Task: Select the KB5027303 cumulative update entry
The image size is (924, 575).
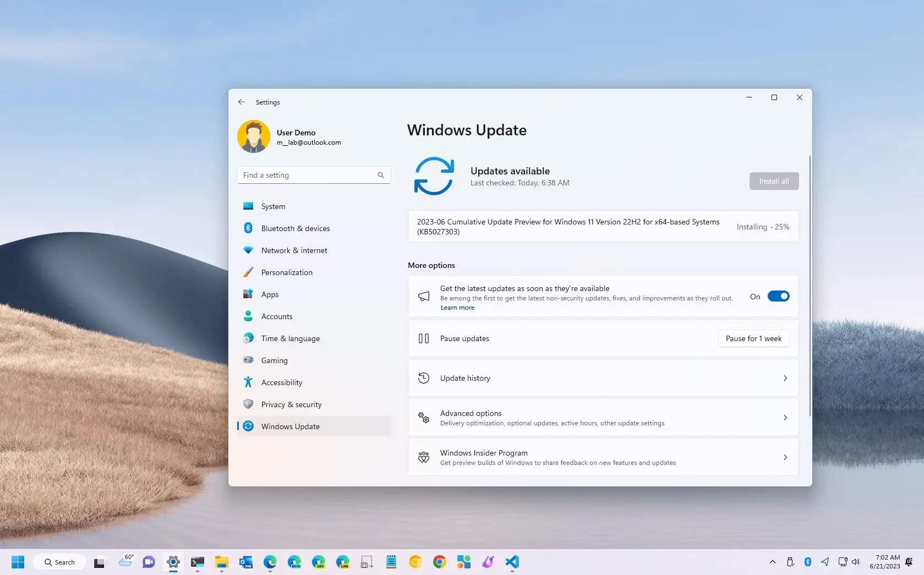Action: click(x=603, y=227)
